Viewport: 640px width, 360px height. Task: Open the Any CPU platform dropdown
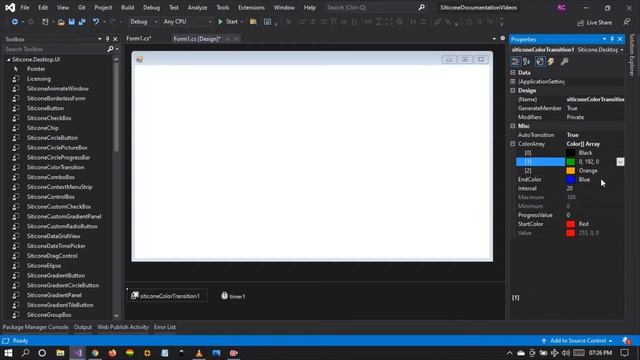click(187, 22)
